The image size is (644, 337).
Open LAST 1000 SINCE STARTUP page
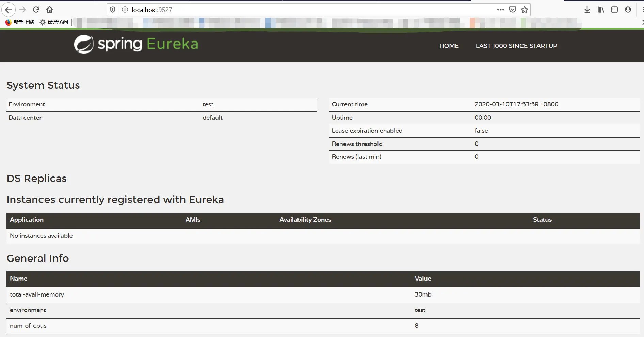[516, 46]
